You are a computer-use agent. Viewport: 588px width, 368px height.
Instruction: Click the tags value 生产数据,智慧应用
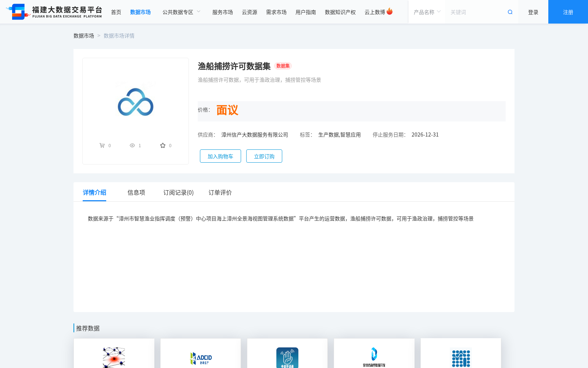pos(340,135)
